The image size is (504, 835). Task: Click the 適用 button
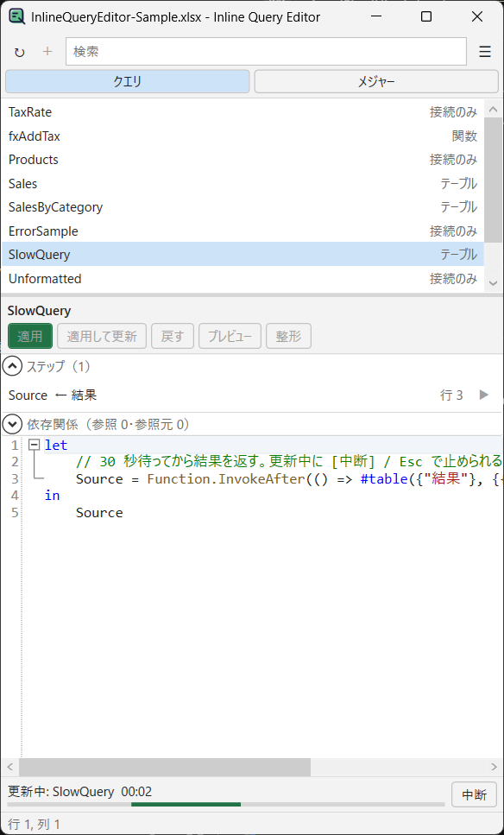click(x=30, y=336)
